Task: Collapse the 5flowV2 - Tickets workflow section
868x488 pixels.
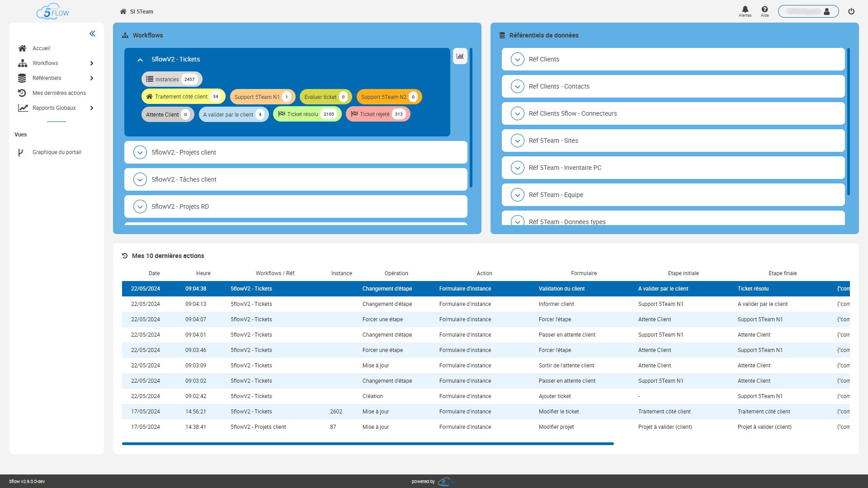Action: tap(140, 59)
